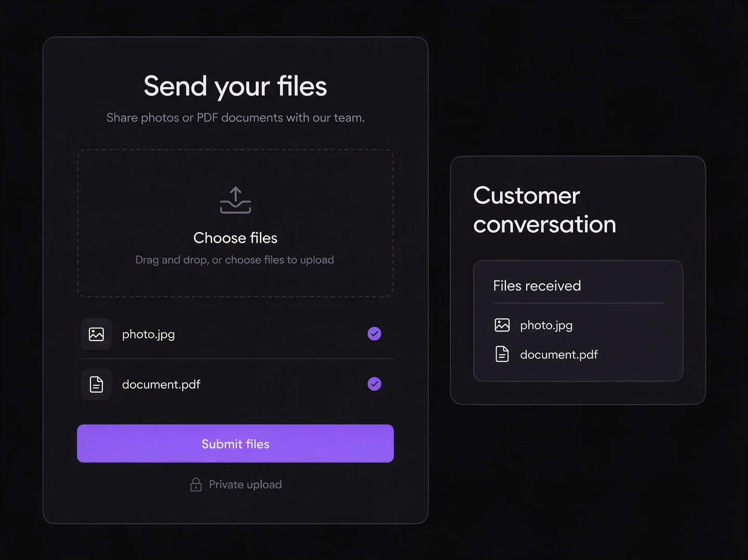Click "Drag and drop, or choose files to upload" text

tap(235, 260)
